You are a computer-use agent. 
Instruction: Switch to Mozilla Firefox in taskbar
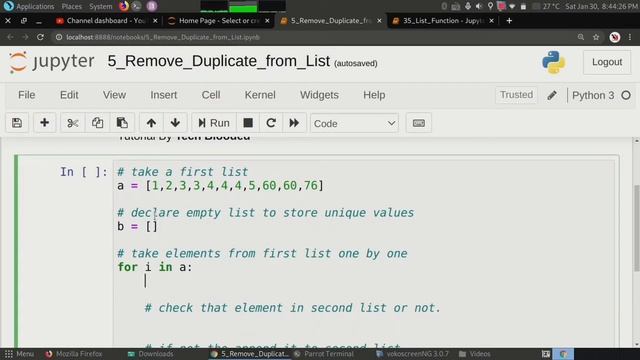[74, 354]
